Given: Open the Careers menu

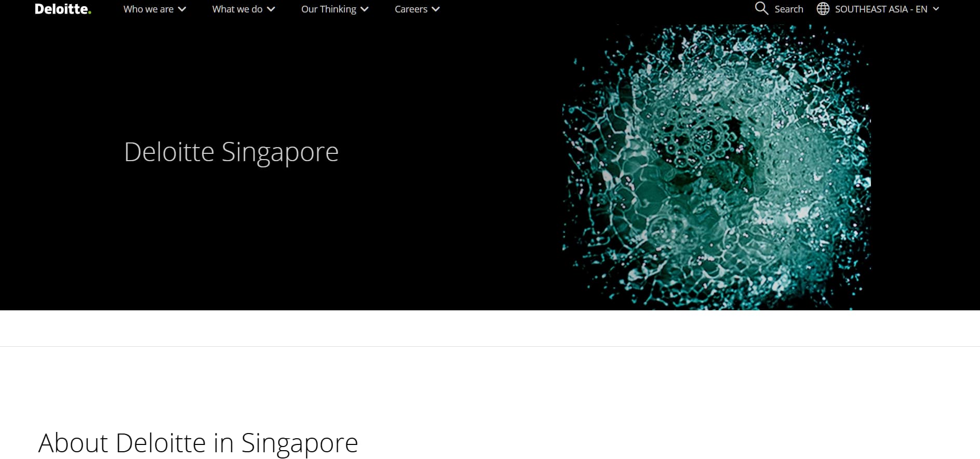Looking at the screenshot, I should (x=417, y=9).
